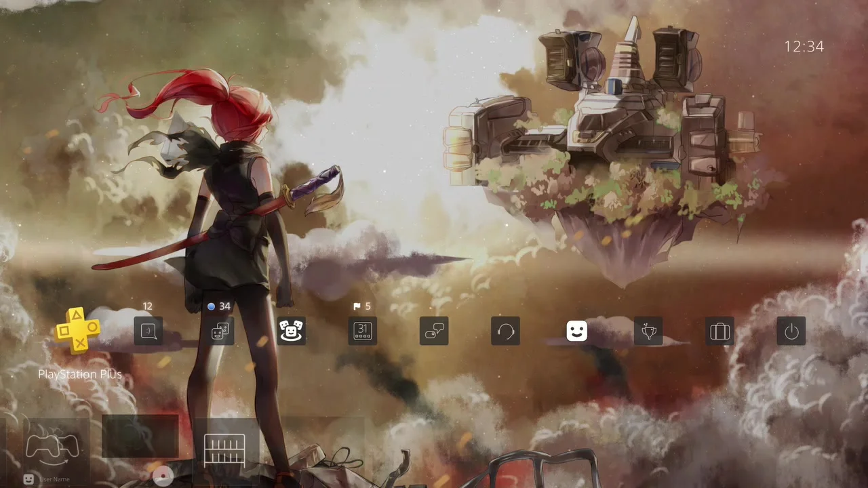Viewport: 868px width, 488px height.
Task: Select the disc icon below the game tile
Action: (163, 477)
